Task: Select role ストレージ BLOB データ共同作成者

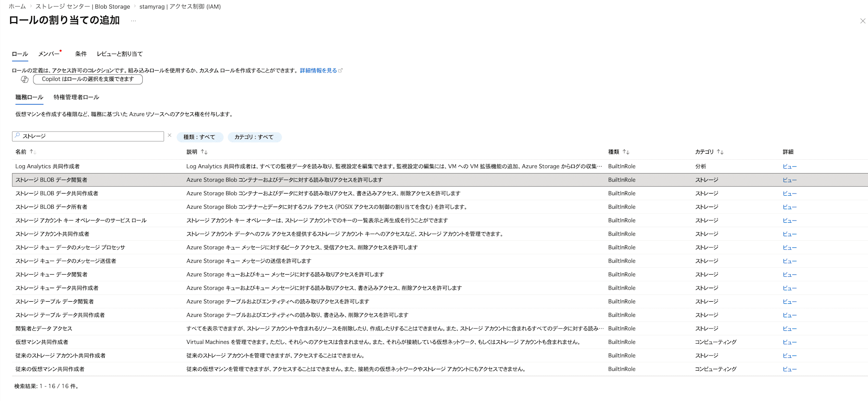Action: pyautogui.click(x=57, y=193)
